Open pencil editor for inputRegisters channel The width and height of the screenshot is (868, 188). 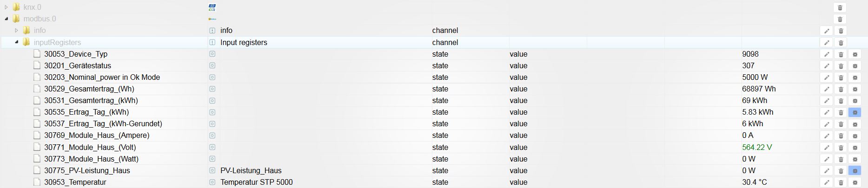[x=827, y=42]
